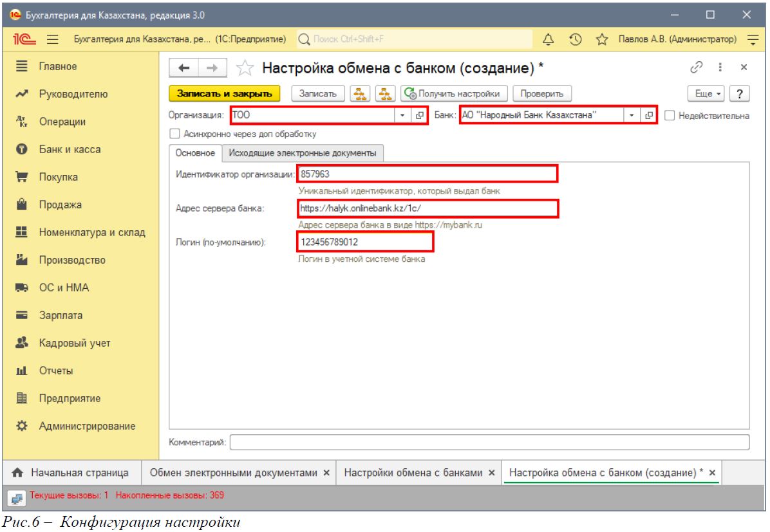Viewport: 770px width, 532px height.
Task: Open the hamburger main menu icon
Action: point(53,39)
